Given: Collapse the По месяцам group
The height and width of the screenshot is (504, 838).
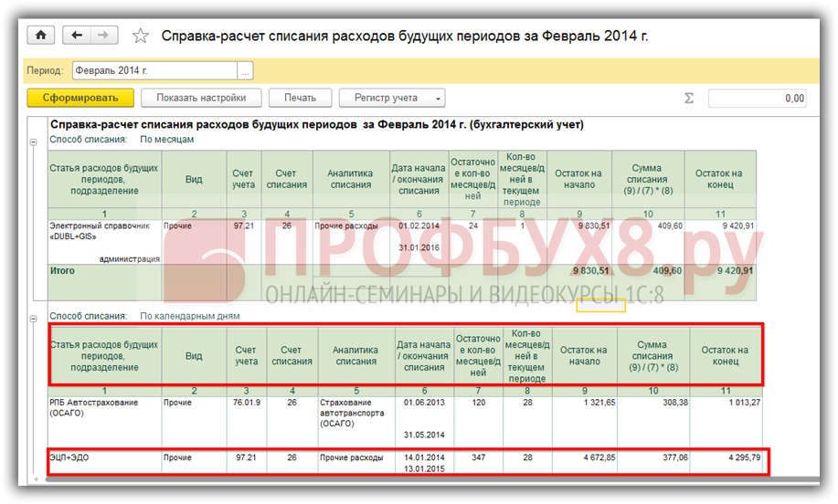Looking at the screenshot, I should tap(33, 142).
